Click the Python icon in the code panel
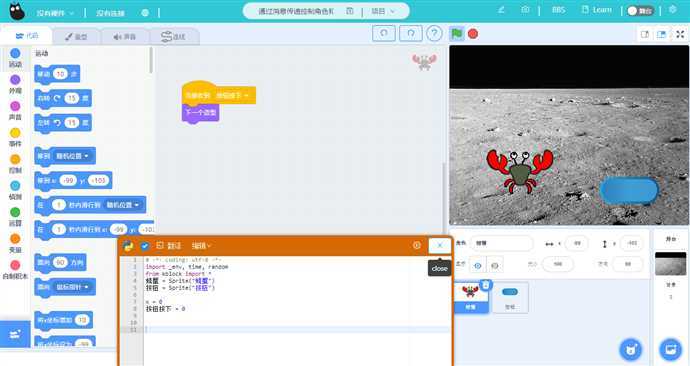 [x=128, y=245]
